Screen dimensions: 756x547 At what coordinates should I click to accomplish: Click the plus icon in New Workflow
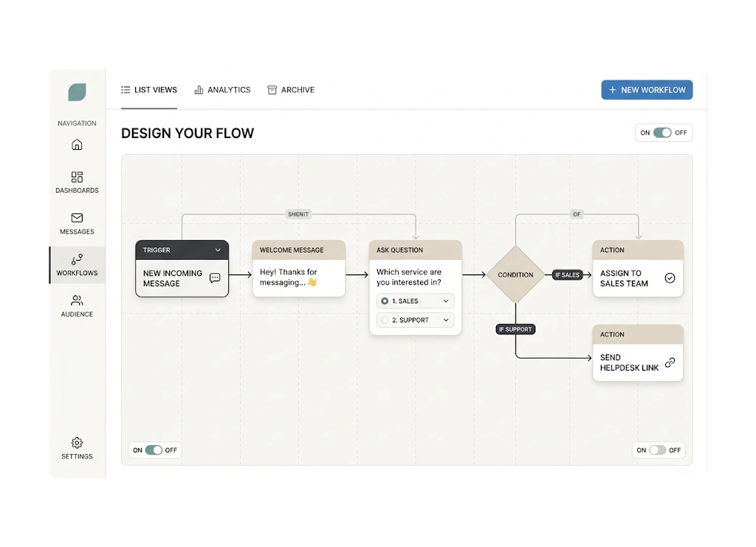pyautogui.click(x=612, y=89)
